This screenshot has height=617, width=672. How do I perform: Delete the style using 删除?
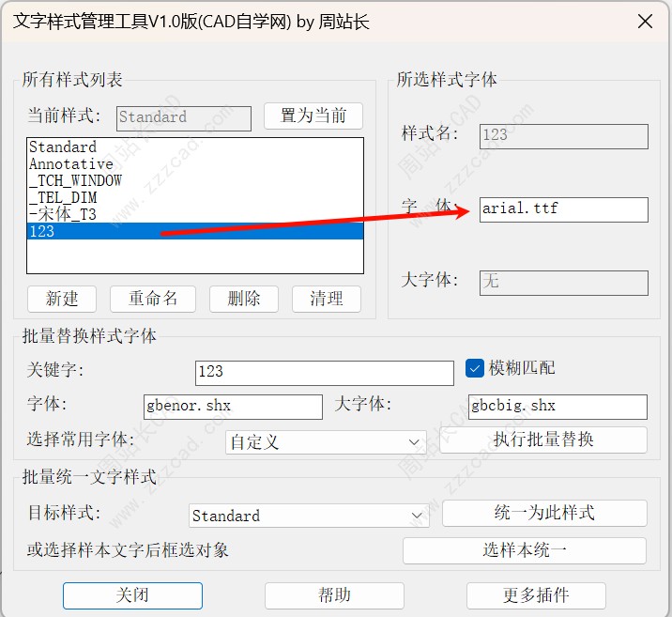point(243,299)
